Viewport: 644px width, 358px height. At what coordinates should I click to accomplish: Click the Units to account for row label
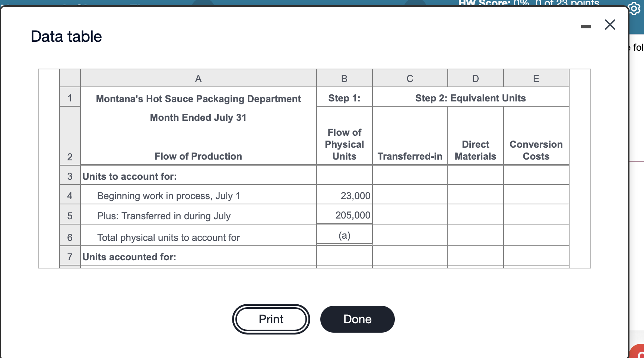(x=129, y=176)
